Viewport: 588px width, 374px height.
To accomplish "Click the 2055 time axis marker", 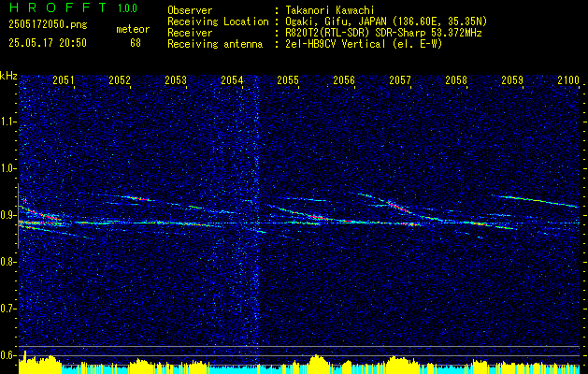I will click(x=288, y=79).
